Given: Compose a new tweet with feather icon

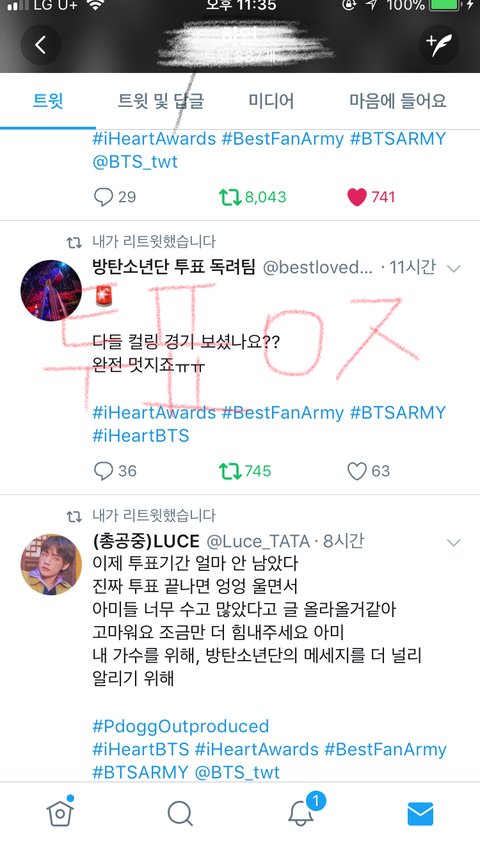Looking at the screenshot, I should (439, 45).
